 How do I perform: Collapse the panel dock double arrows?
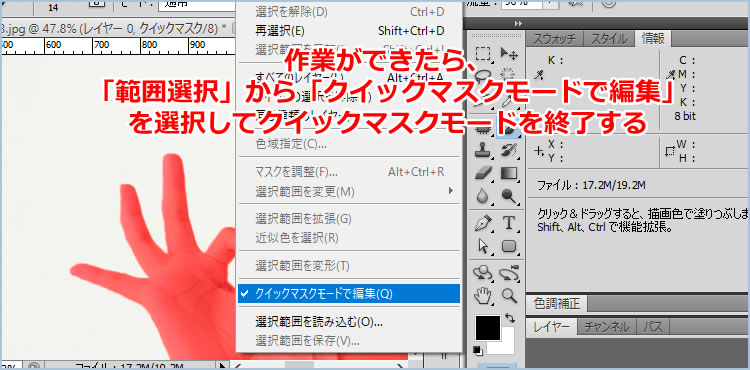point(518,23)
